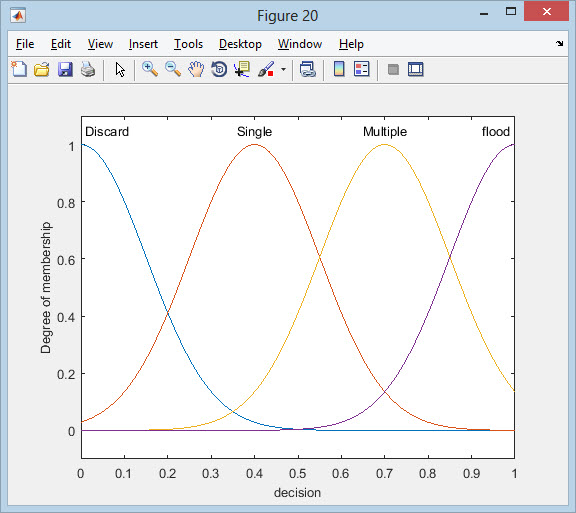The height and width of the screenshot is (513, 576).
Task: Click the New Figure icon
Action: point(19,69)
